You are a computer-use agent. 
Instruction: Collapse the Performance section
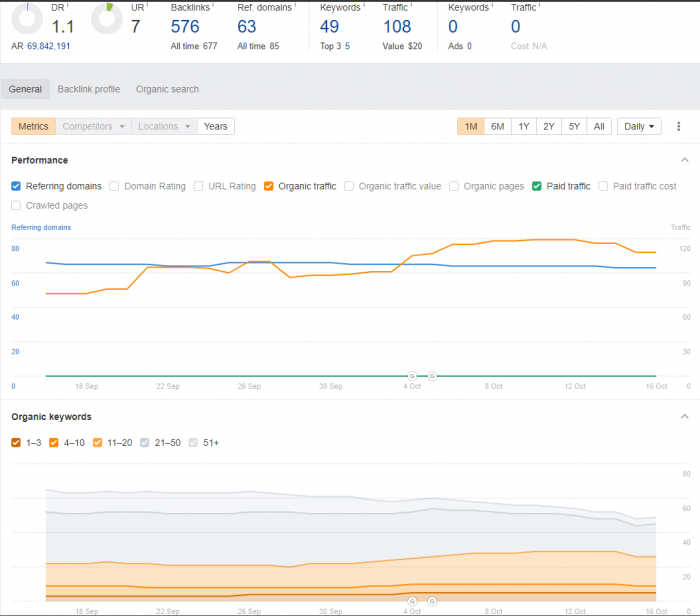(684, 160)
